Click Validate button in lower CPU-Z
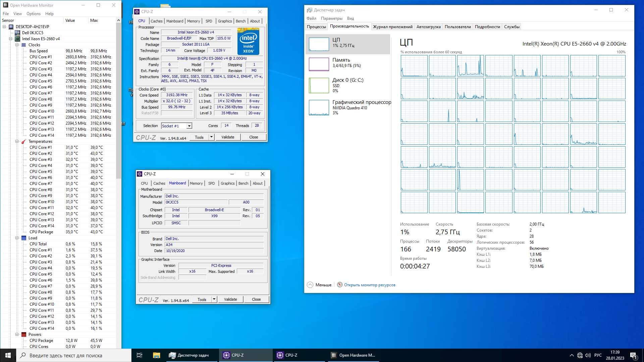The width and height of the screenshot is (644, 362). [x=230, y=299]
